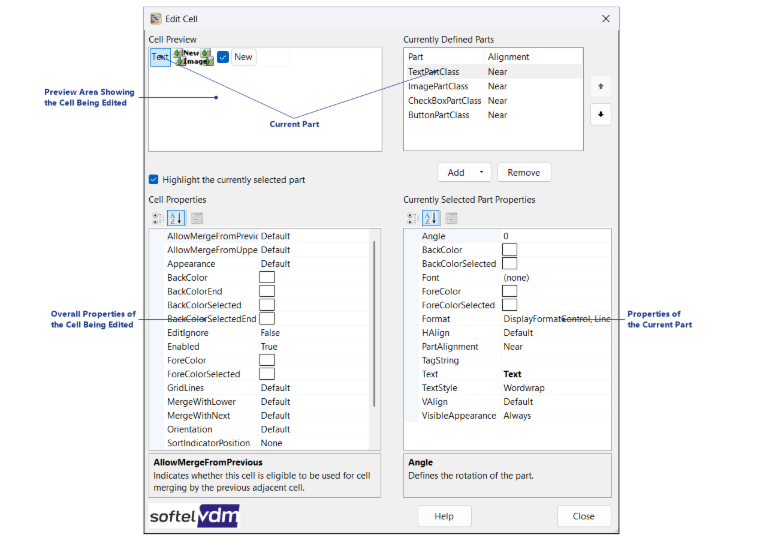Select TextPartClass in parts list

493,72
